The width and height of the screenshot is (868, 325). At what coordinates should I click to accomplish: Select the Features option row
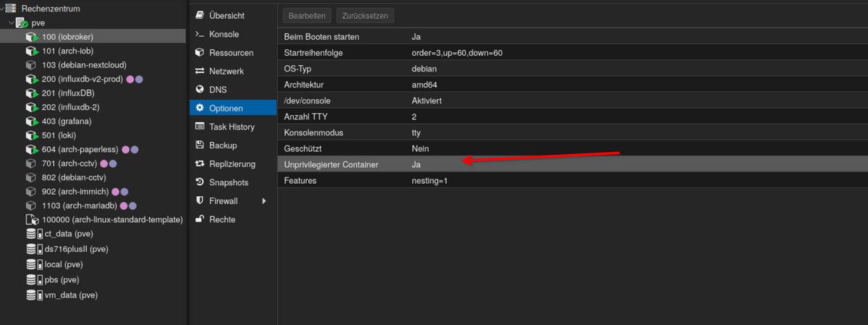[x=573, y=180]
